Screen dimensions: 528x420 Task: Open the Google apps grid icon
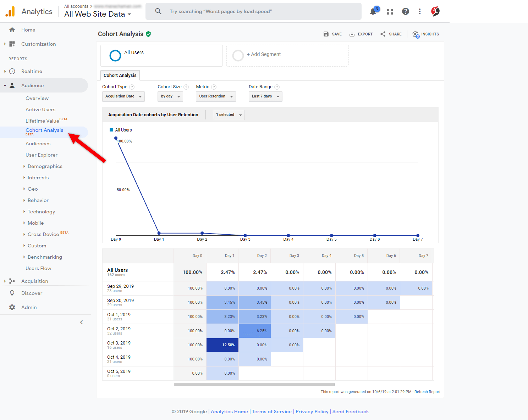tap(390, 11)
